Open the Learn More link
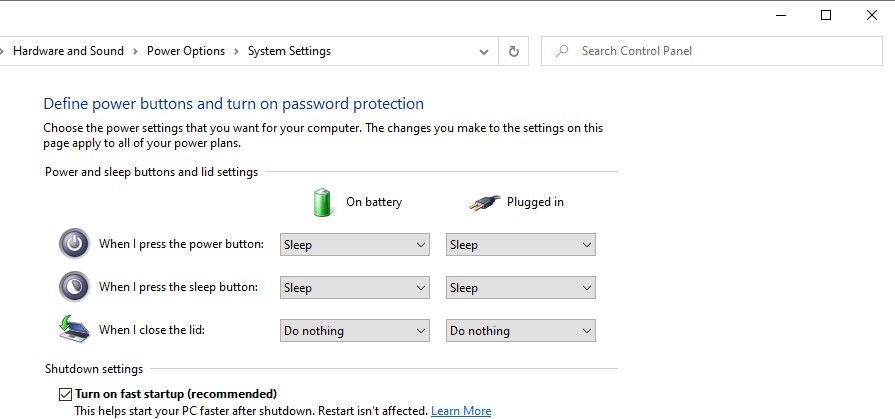Image resolution: width=895 pixels, height=419 pixels. click(x=461, y=411)
